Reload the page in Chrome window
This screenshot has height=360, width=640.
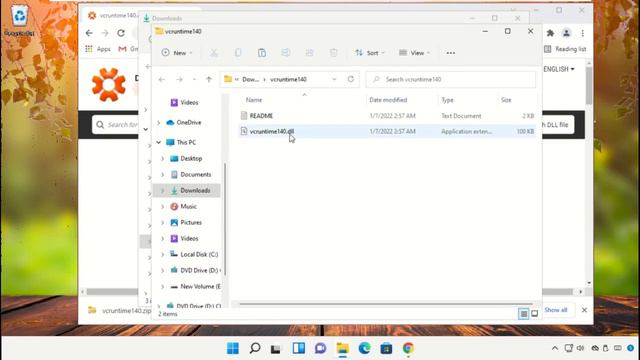[121, 33]
